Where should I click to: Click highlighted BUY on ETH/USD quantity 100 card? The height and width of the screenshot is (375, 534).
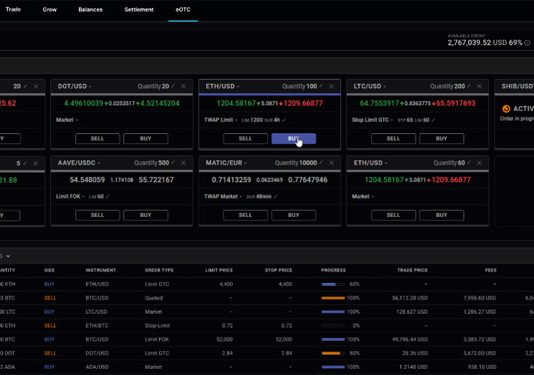(x=294, y=139)
